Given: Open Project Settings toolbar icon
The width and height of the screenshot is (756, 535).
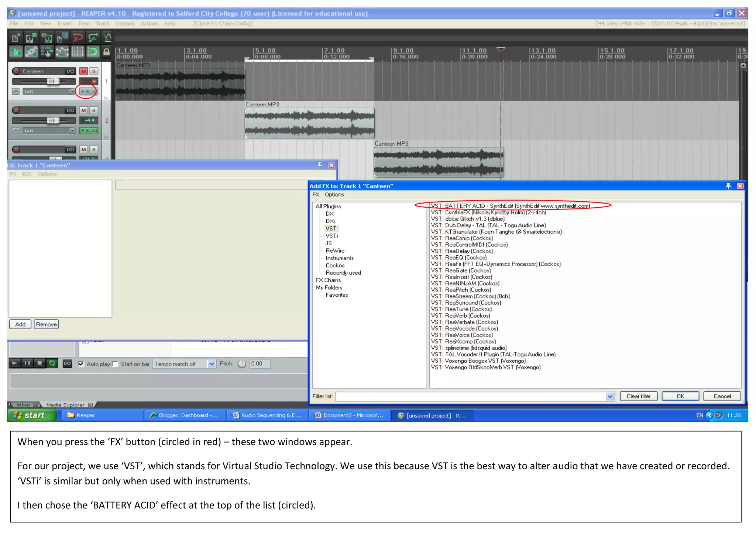Looking at the screenshot, I should tap(62, 37).
